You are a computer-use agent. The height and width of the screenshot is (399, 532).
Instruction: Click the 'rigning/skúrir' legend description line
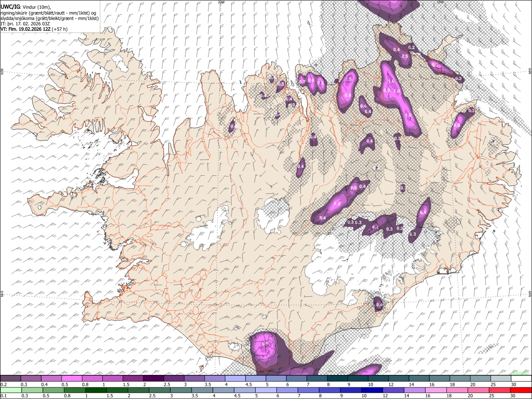click(x=48, y=12)
